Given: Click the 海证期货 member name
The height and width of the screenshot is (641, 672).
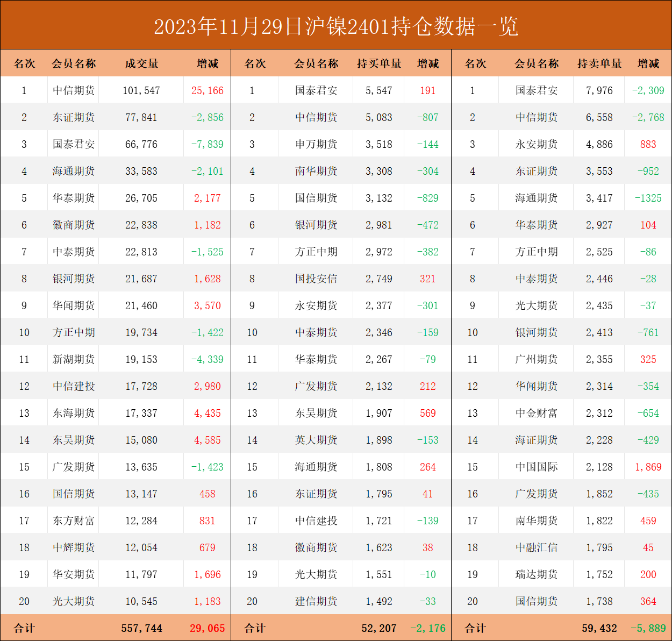Looking at the screenshot, I should tap(537, 440).
